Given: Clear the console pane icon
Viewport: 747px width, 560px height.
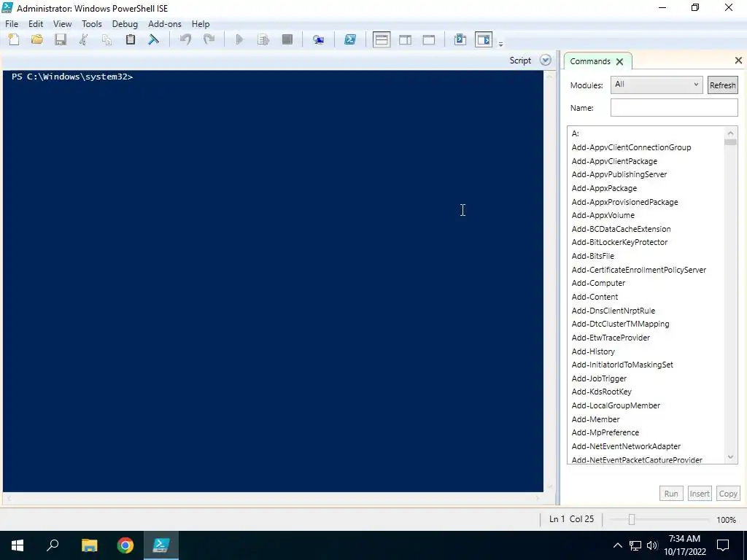Looking at the screenshot, I should pyautogui.click(x=153, y=39).
